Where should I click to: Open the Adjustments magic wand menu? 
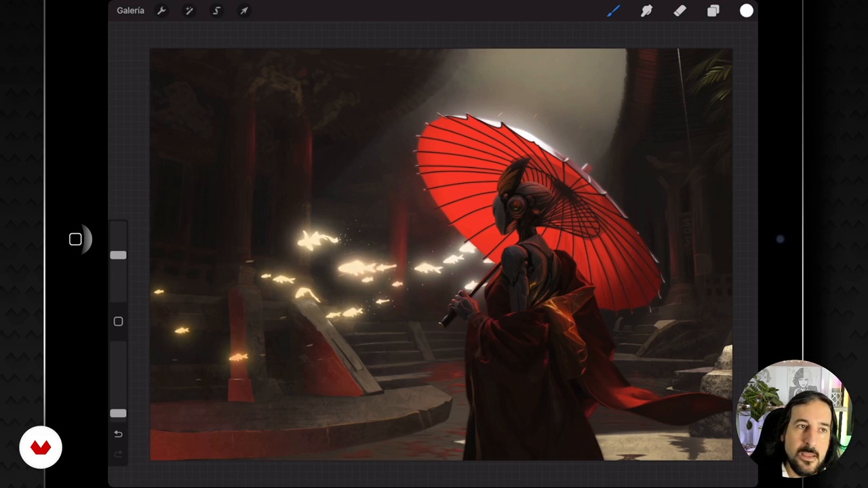(189, 11)
